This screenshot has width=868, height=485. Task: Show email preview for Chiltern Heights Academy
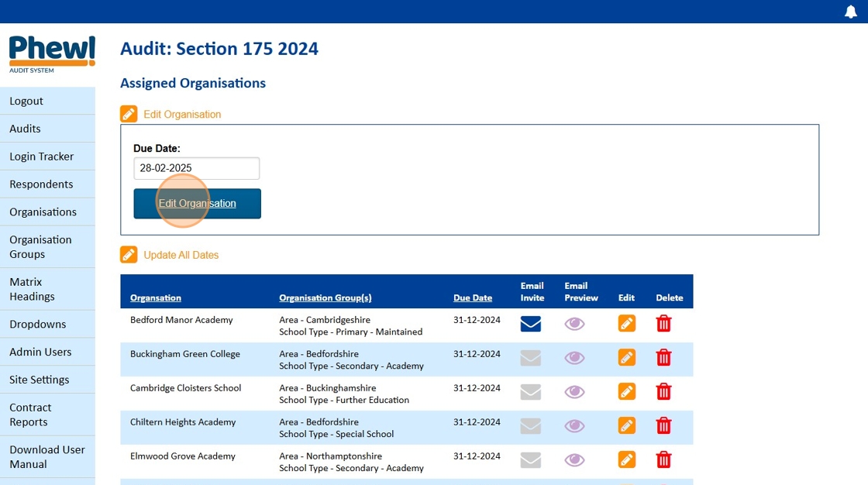(x=574, y=426)
